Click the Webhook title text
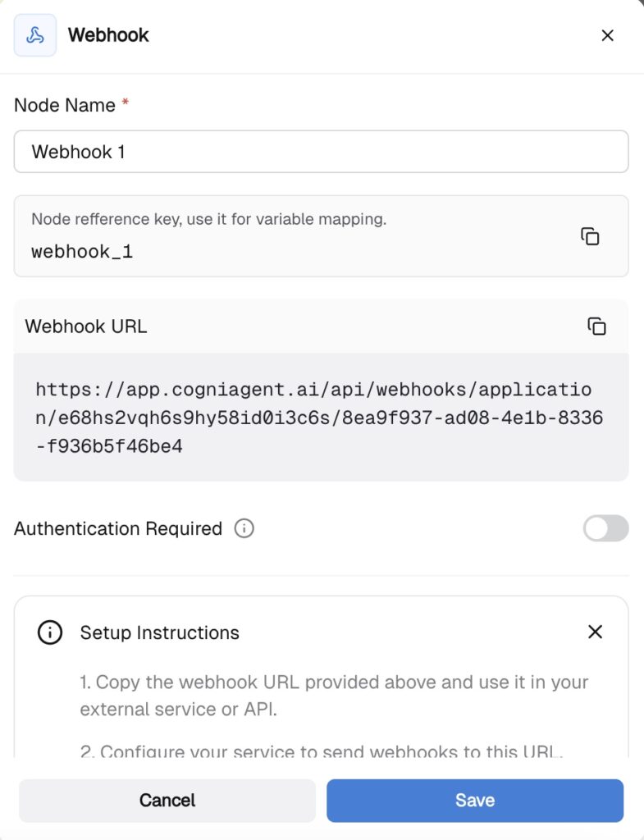 [108, 35]
